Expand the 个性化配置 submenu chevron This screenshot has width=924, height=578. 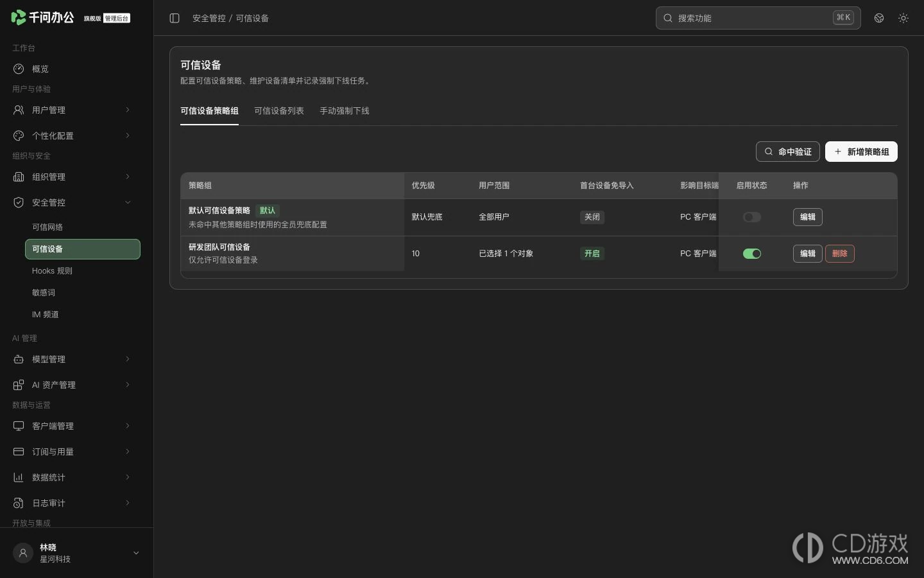pyautogui.click(x=128, y=136)
